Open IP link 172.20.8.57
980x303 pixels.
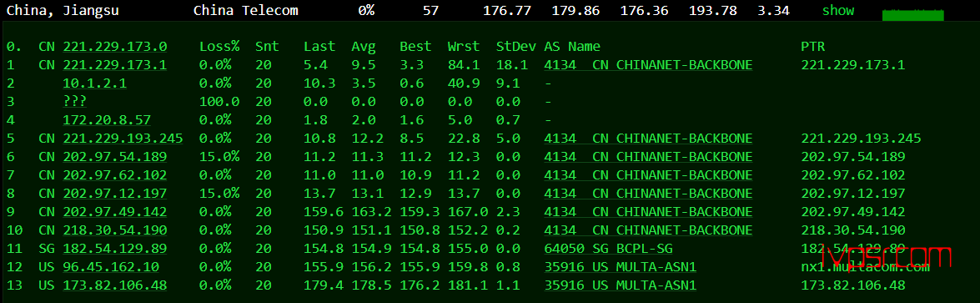[106, 119]
